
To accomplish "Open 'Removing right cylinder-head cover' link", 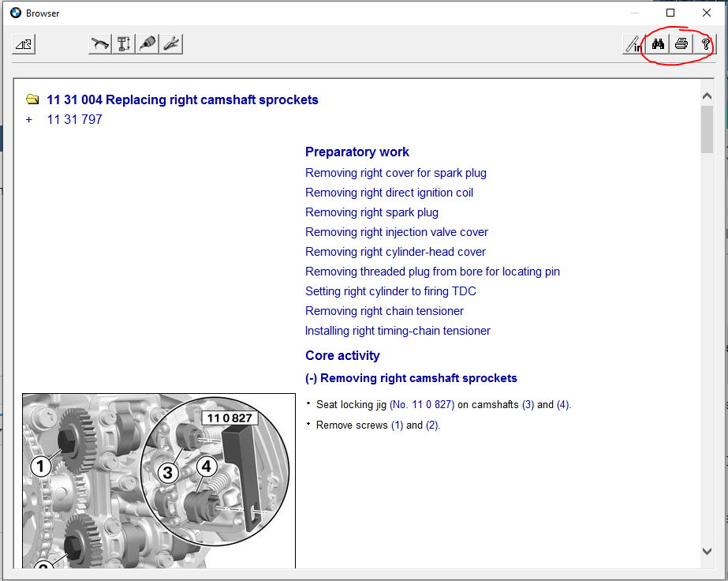I will pyautogui.click(x=395, y=252).
